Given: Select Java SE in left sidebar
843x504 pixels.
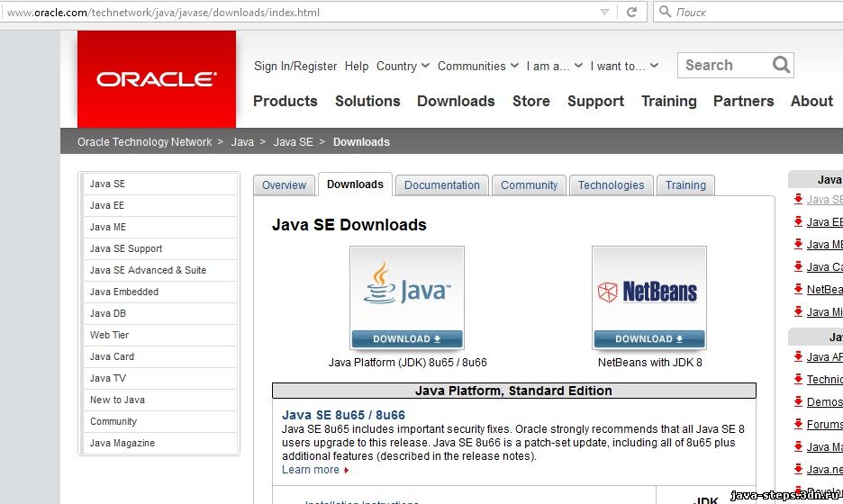Looking at the screenshot, I should tap(159, 184).
